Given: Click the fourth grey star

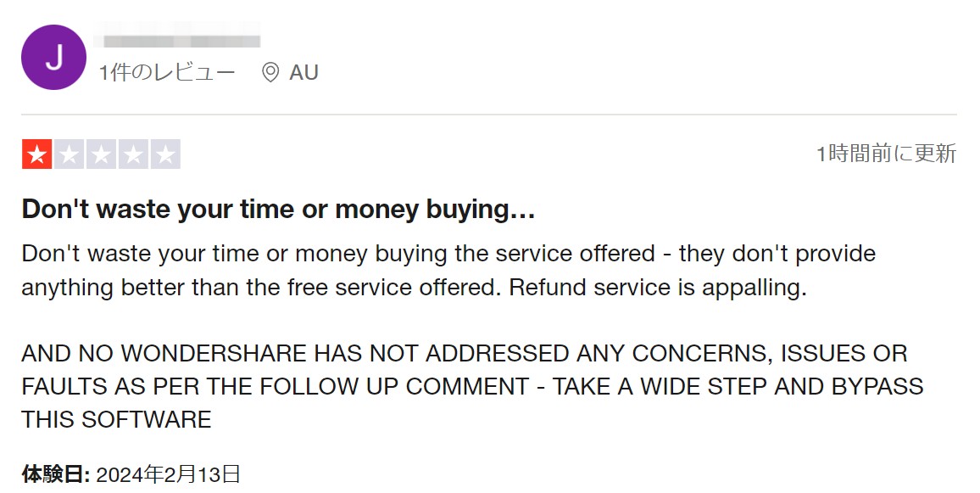Looking at the screenshot, I should tap(133, 154).
